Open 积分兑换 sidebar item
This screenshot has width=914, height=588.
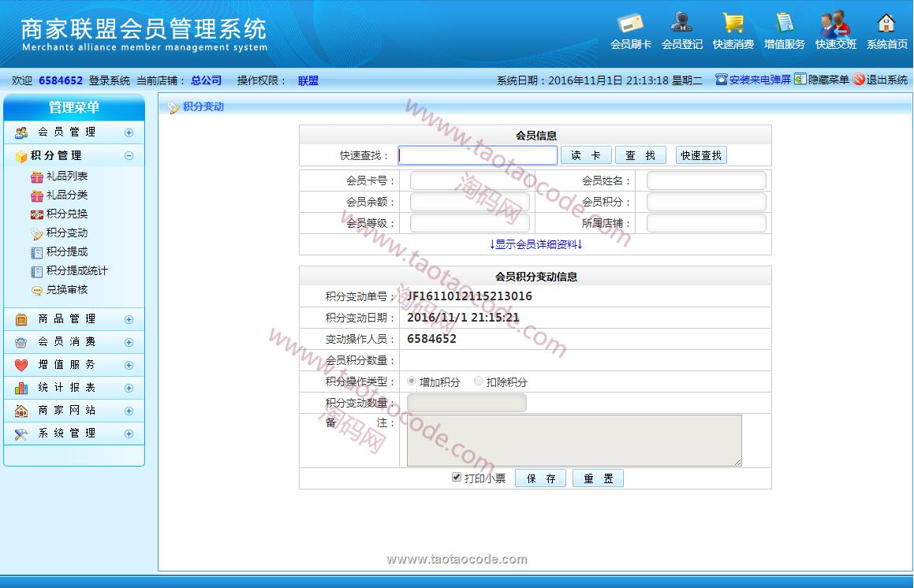tap(66, 214)
